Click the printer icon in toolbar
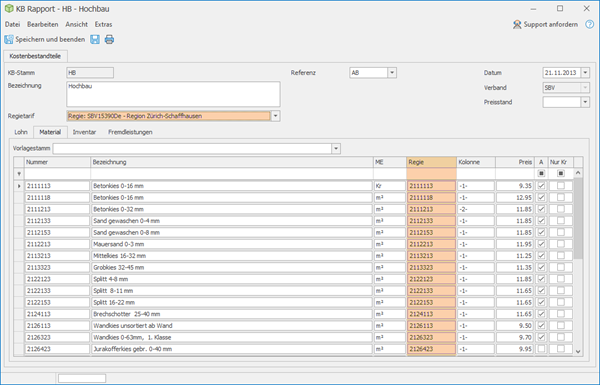The image size is (600, 385). pyautogui.click(x=109, y=39)
